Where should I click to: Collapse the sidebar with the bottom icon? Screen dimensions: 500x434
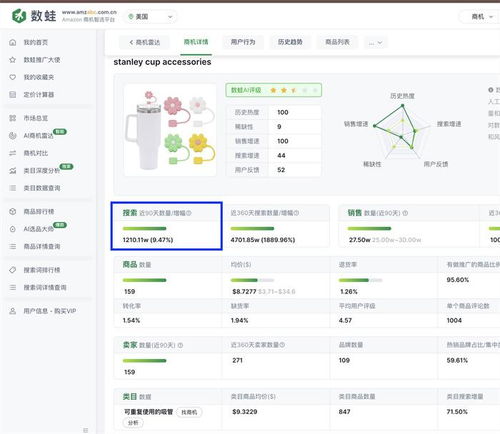coord(86,430)
